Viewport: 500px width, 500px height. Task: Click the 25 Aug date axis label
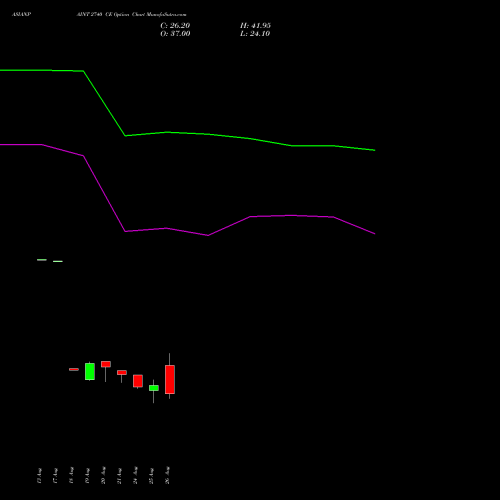[x=151, y=476]
